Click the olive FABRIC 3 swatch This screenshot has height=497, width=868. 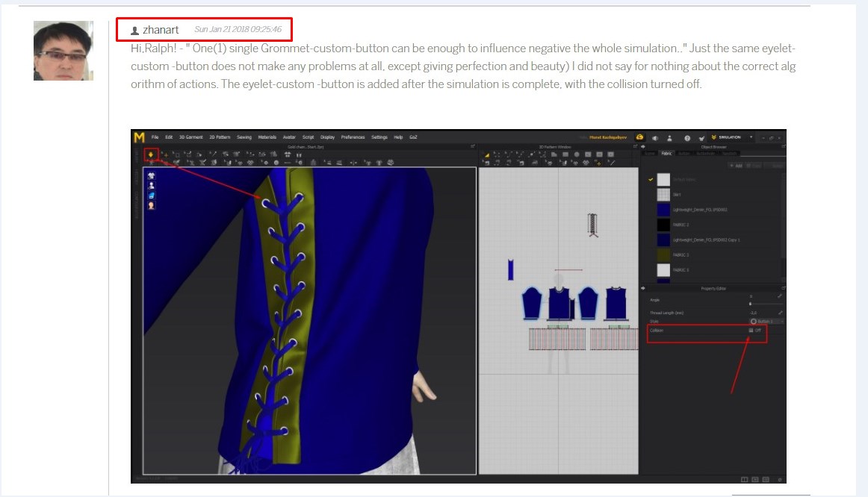point(663,255)
